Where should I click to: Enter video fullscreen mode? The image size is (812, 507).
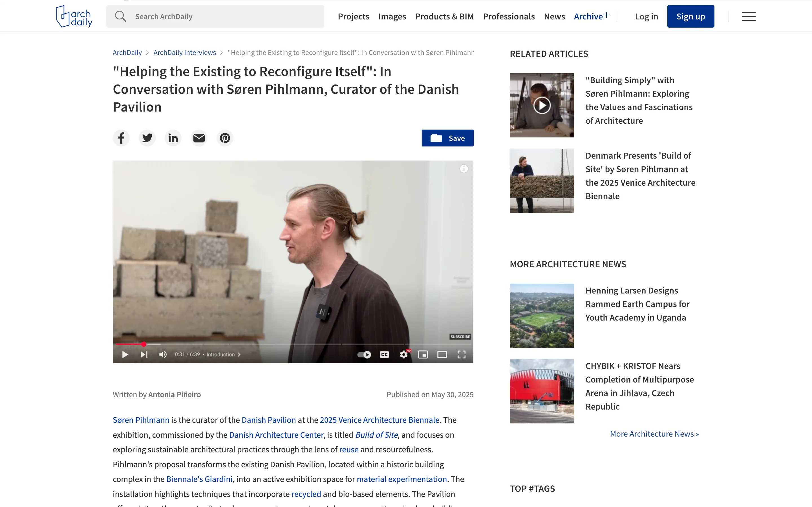[461, 354]
